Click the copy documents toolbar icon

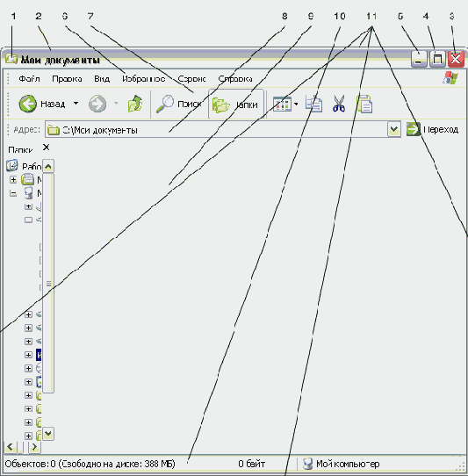[313, 104]
